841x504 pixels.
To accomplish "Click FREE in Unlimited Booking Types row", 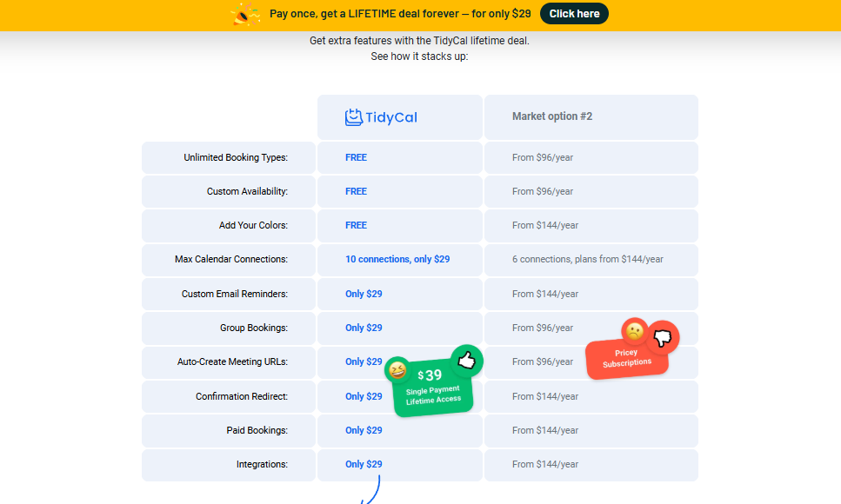I will [x=356, y=157].
